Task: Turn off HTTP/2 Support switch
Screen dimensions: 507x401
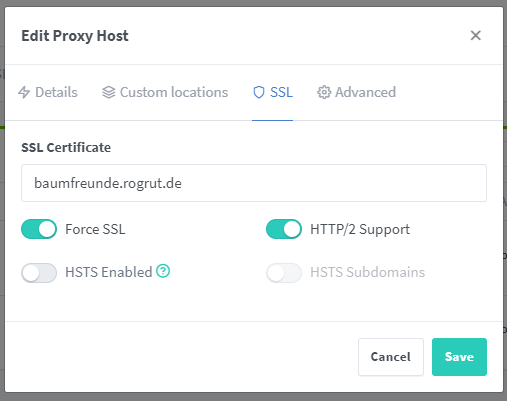Action: [x=284, y=229]
